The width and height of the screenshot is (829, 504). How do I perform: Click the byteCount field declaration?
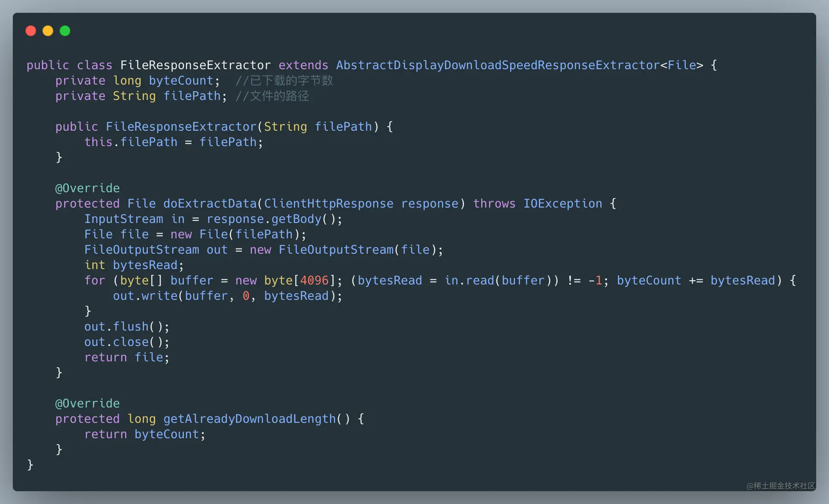181,81
